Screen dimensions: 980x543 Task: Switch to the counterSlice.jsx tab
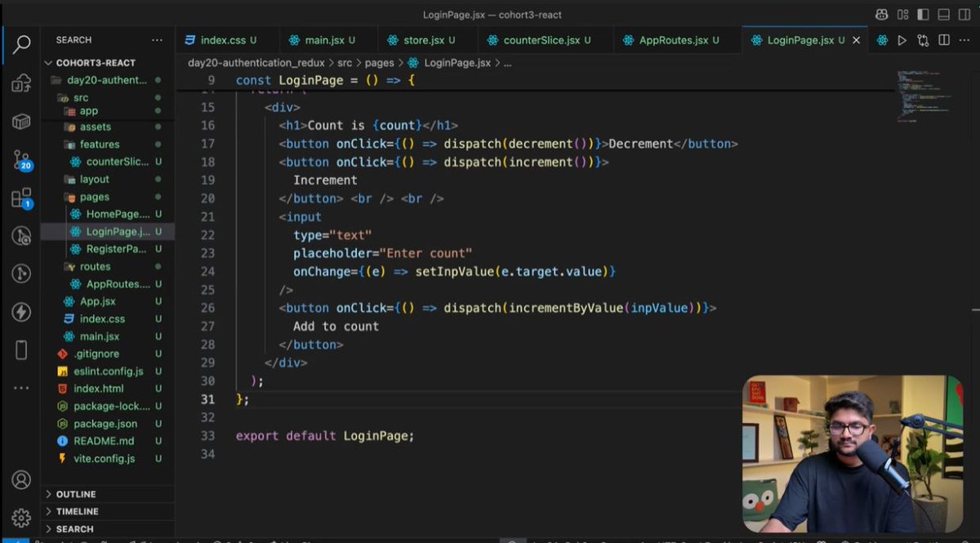tap(546, 40)
